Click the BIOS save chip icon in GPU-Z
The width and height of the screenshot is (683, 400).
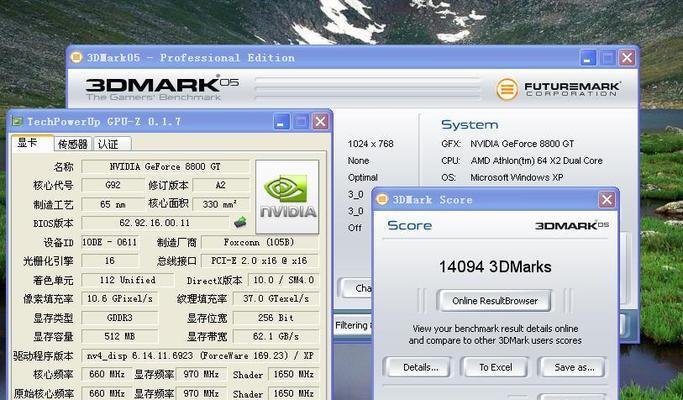click(240, 222)
